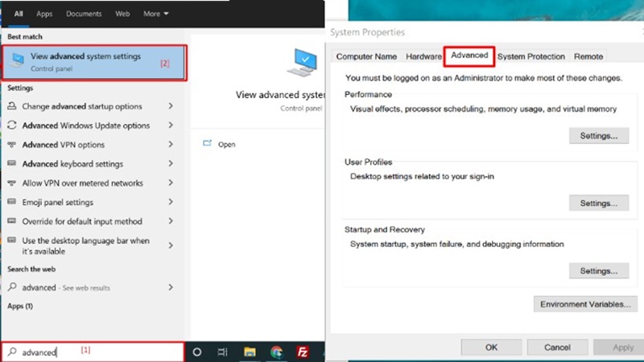The image size is (644, 362).
Task: Expand Advanced VPN options chevron
Action: click(171, 145)
